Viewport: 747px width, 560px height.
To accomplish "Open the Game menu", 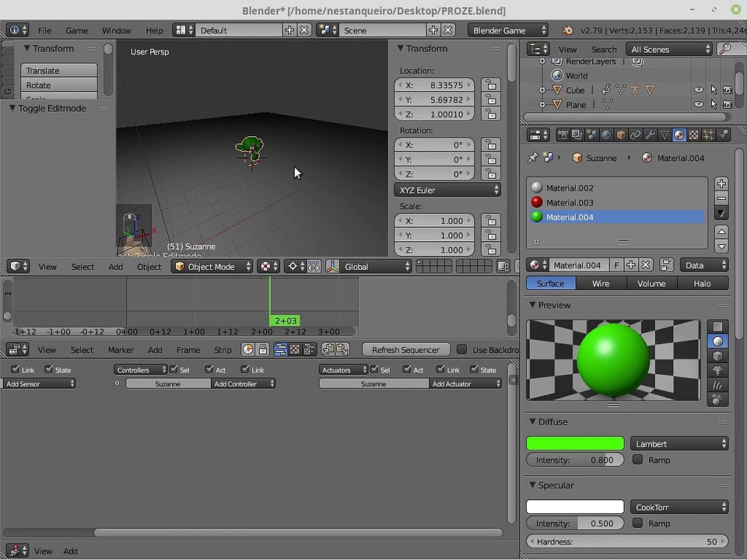I will [x=76, y=30].
